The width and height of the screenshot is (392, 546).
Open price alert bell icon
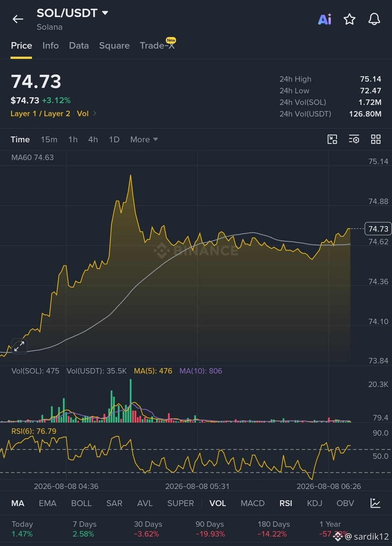(374, 19)
